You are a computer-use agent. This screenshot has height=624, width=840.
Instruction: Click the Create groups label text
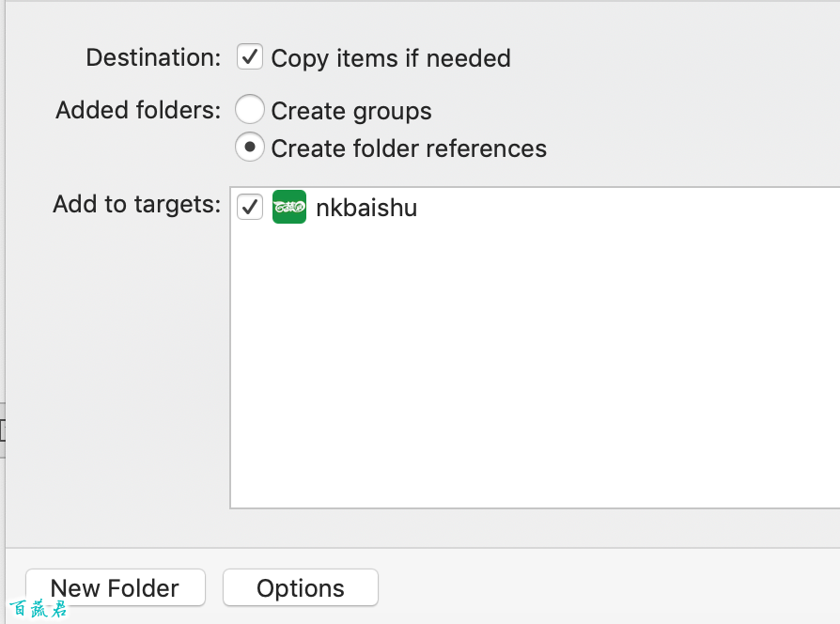pos(351,112)
